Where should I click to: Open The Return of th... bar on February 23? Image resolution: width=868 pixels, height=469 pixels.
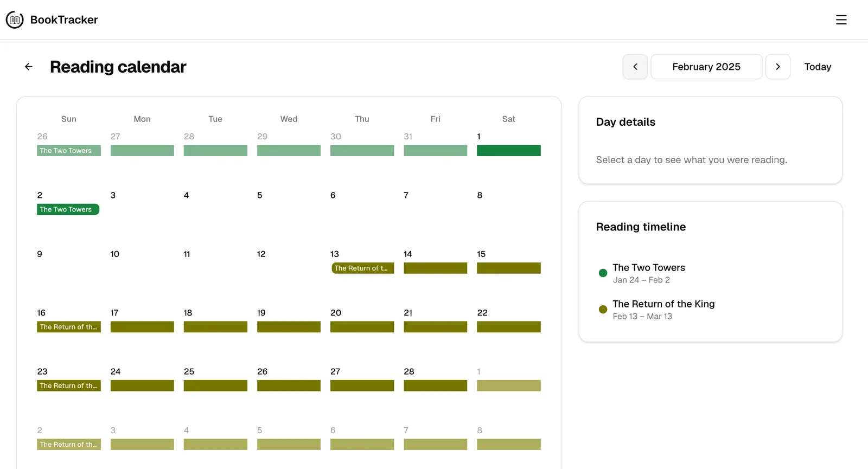click(x=69, y=386)
